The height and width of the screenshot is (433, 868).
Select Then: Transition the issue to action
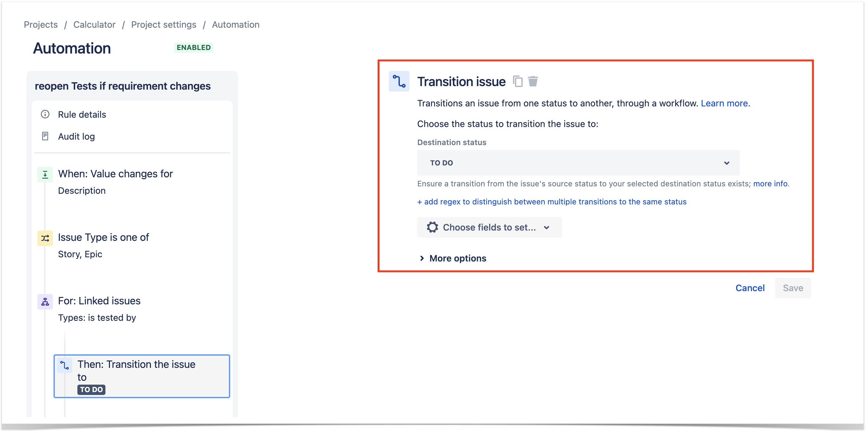tap(142, 377)
